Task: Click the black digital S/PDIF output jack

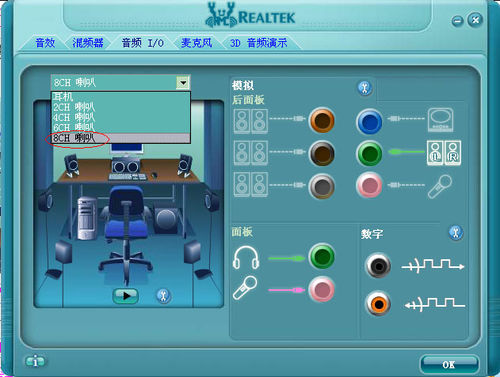Action: point(378,266)
